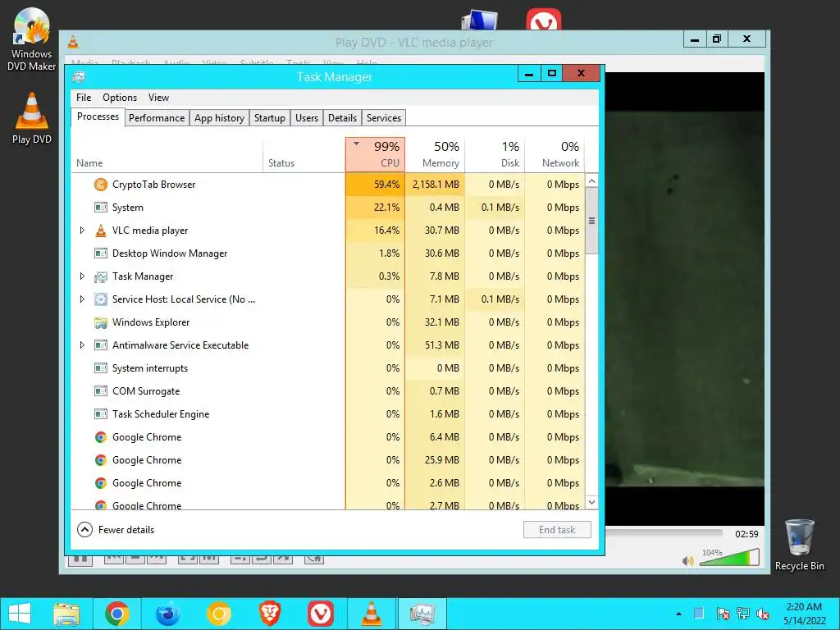Adjust the VLC volume slider at 104%
Viewport: 840px width, 630px height.
(x=729, y=557)
